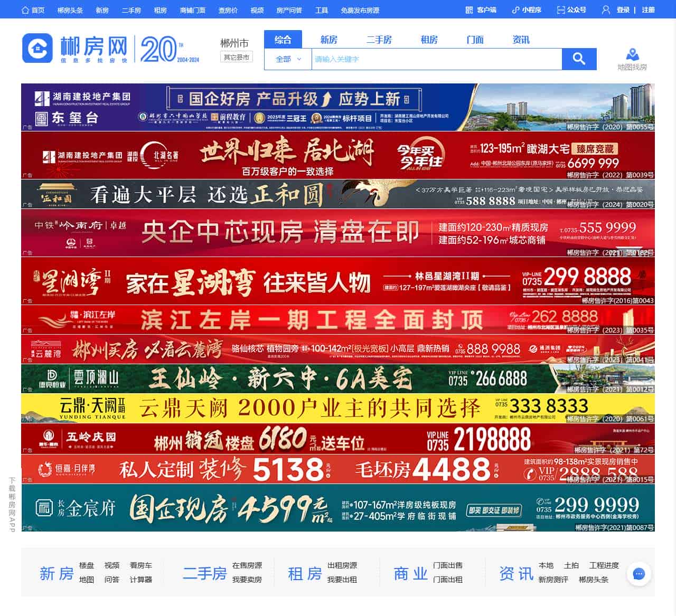676x616 pixels.
Task: Open the 五岭庆园 banner ad
Action: (x=338, y=439)
